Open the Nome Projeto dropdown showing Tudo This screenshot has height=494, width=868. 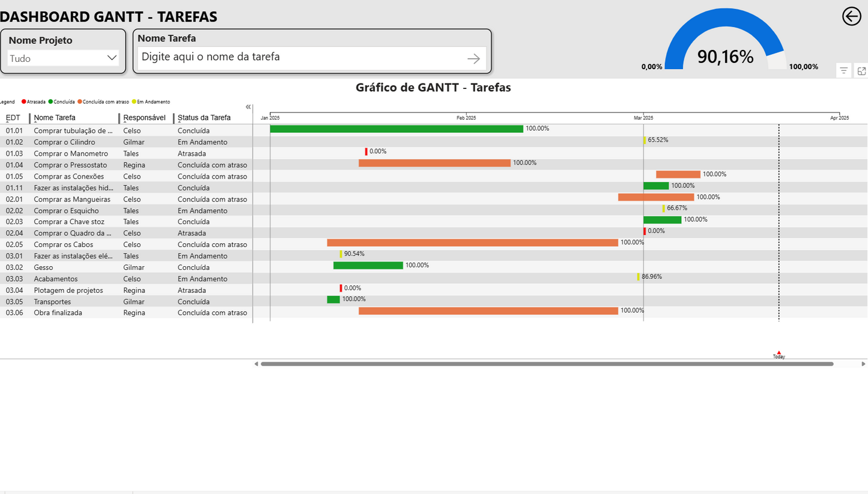111,58
